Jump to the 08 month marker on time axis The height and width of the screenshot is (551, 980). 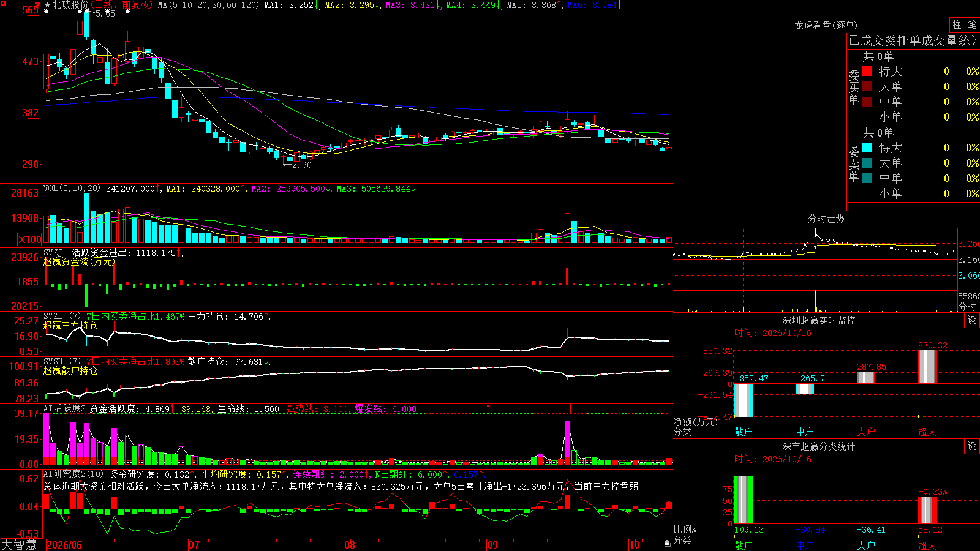pyautogui.click(x=350, y=545)
